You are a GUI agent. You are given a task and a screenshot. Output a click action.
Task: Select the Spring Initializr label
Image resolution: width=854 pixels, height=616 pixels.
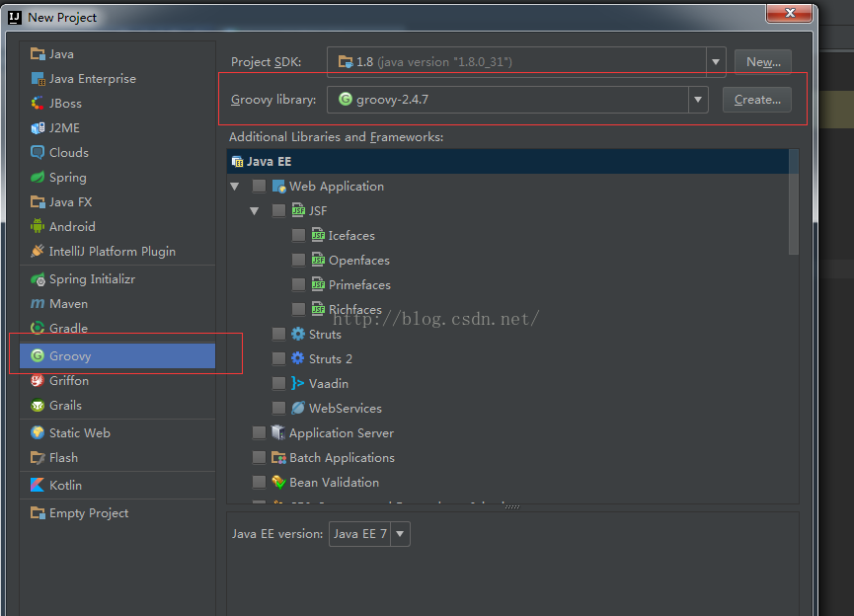(92, 279)
